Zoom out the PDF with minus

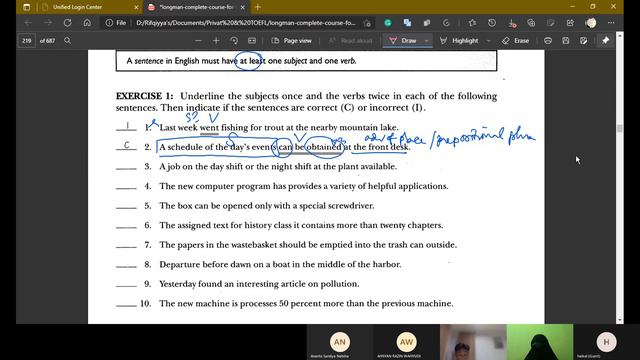[198, 40]
